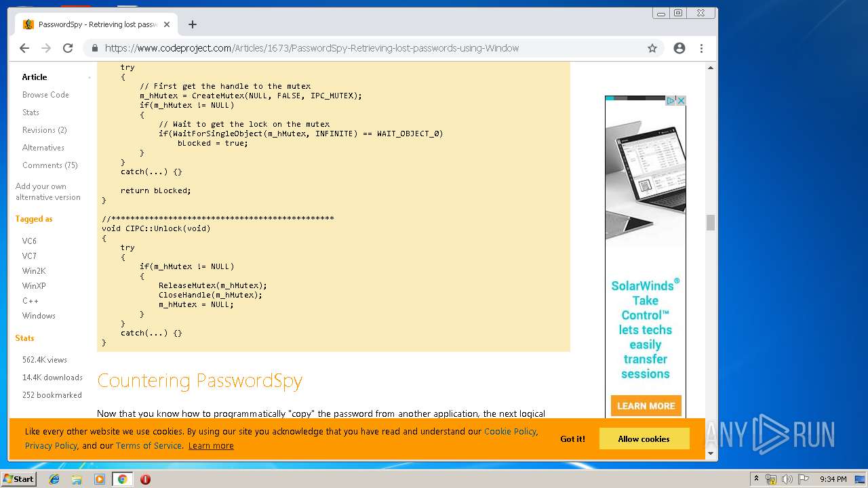
Task: Click the taskbar clock 9:34 PM
Action: (833, 479)
